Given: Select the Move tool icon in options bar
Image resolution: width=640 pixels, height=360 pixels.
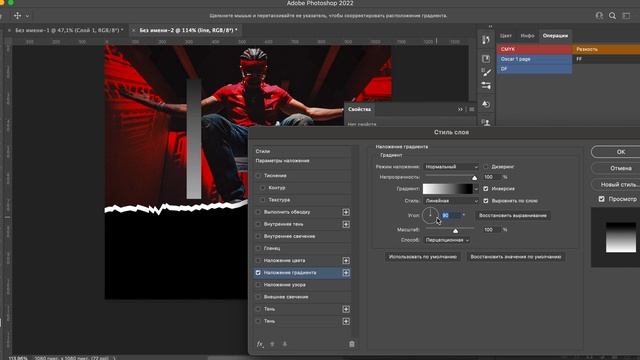Looking at the screenshot, I should point(17,16).
